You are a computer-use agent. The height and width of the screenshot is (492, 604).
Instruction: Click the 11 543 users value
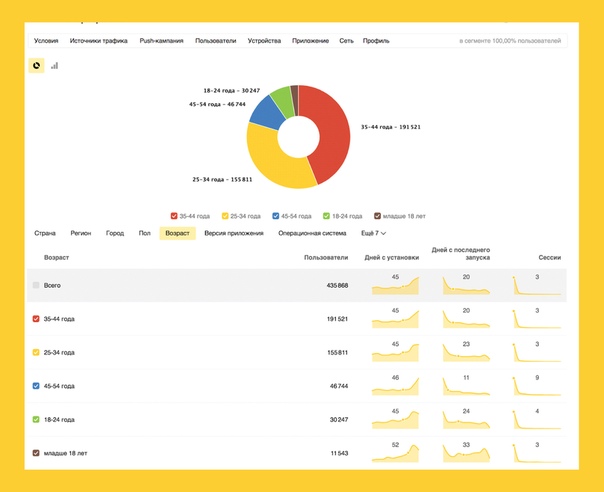tap(339, 453)
